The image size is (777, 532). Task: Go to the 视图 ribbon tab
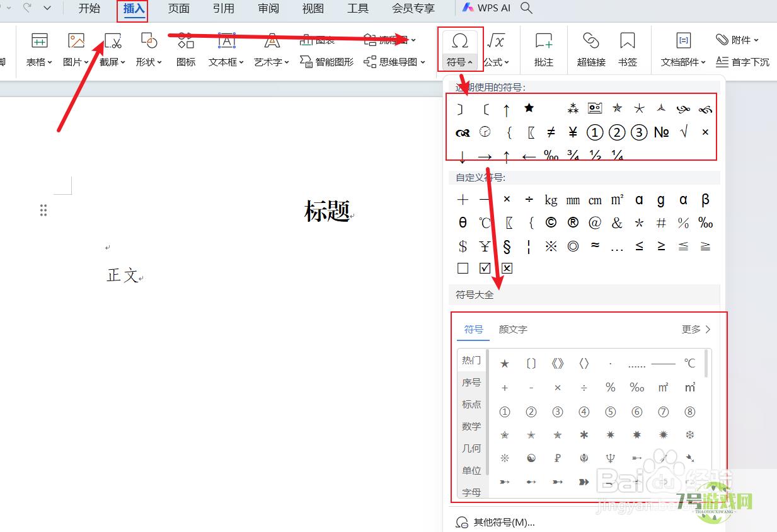coord(313,8)
